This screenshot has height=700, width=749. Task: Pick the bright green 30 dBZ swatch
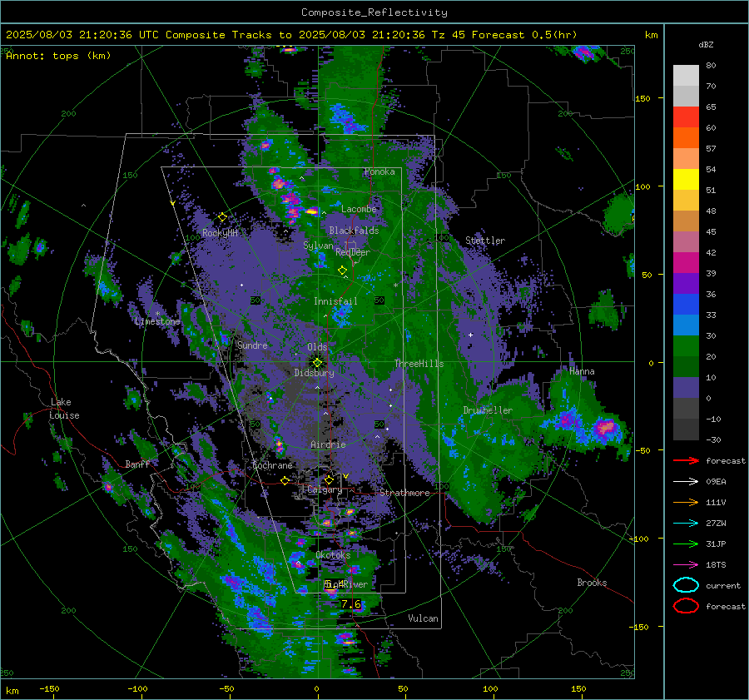[x=686, y=345]
